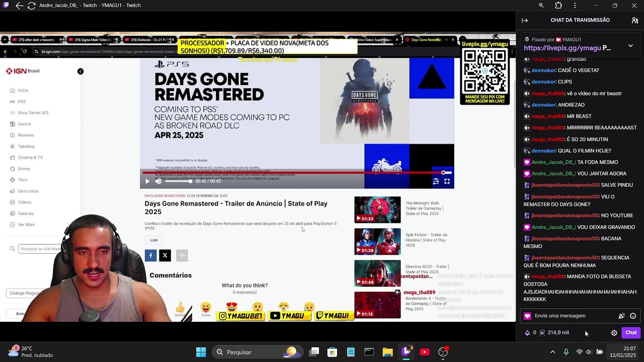The image size is (644, 362).
Task: Open the zoom magnifier in the title bar
Action: [x=541, y=6]
